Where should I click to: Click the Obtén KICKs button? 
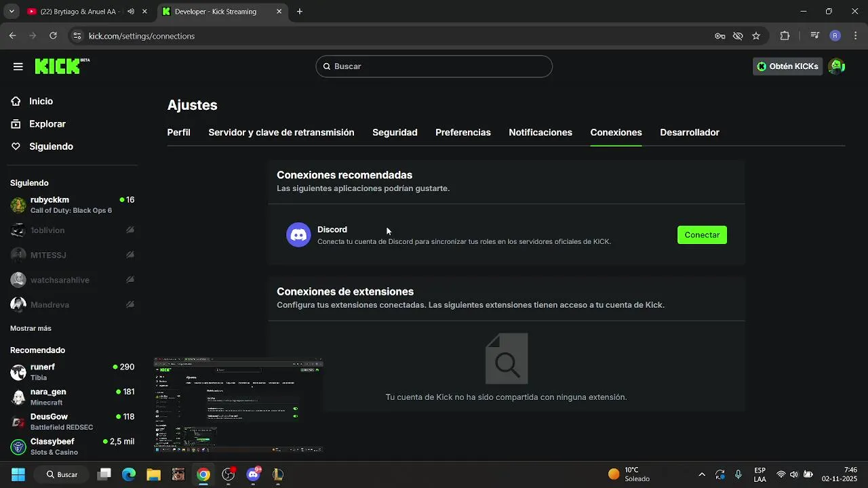point(788,66)
